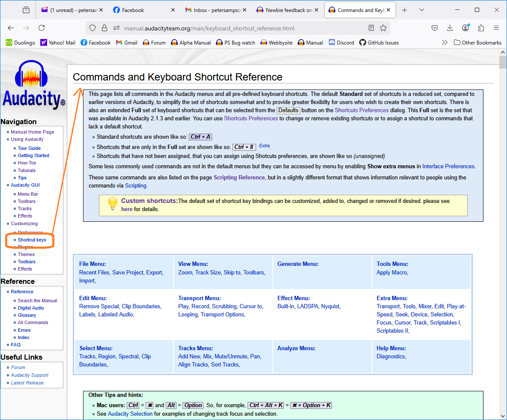
Task: Click the shield tracking protection icon
Action: [92, 28]
